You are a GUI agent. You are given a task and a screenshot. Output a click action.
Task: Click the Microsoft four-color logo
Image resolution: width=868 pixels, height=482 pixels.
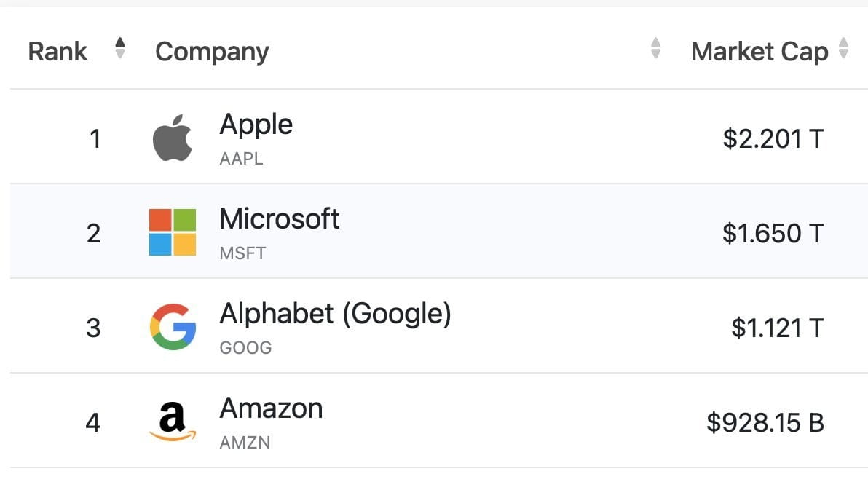pos(173,232)
